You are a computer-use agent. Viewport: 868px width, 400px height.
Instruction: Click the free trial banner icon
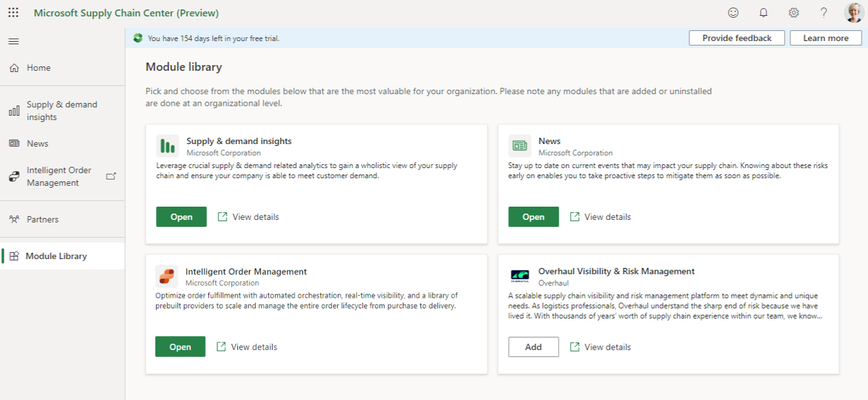(138, 38)
